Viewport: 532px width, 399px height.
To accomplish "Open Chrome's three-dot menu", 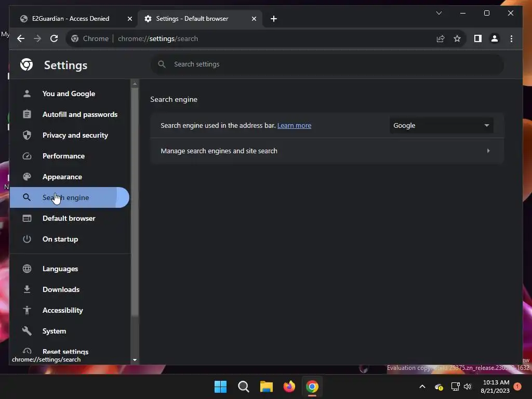I will click(x=511, y=38).
